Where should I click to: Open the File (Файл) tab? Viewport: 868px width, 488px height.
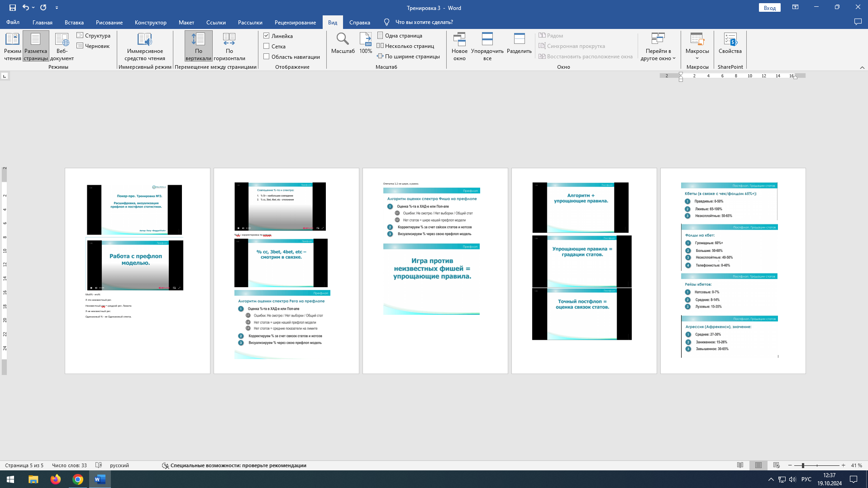(x=13, y=22)
